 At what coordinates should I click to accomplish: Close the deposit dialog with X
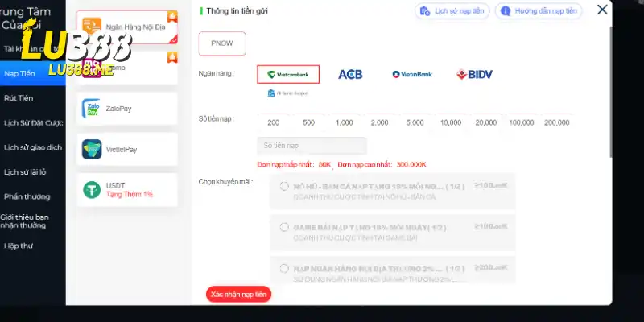[x=602, y=10]
